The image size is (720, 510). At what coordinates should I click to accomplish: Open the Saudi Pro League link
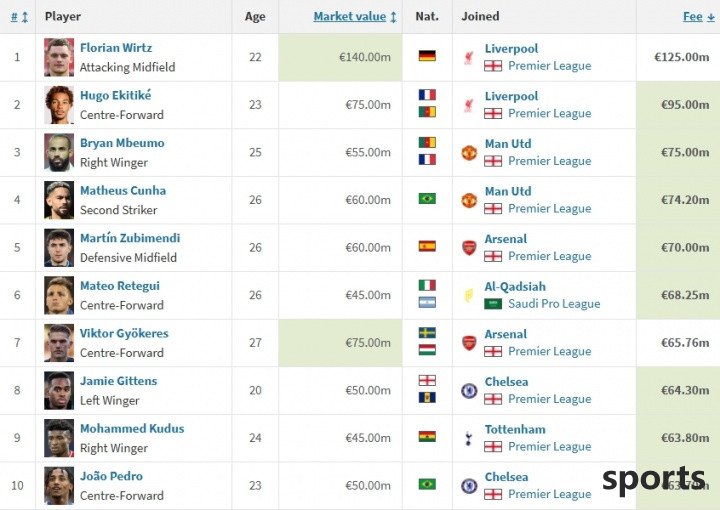click(554, 304)
